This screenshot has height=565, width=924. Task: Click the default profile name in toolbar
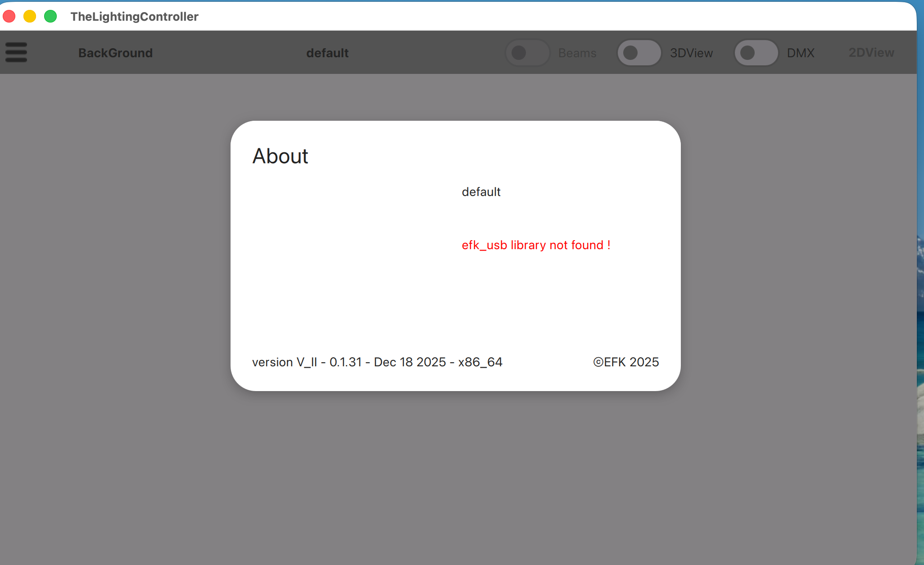point(327,52)
